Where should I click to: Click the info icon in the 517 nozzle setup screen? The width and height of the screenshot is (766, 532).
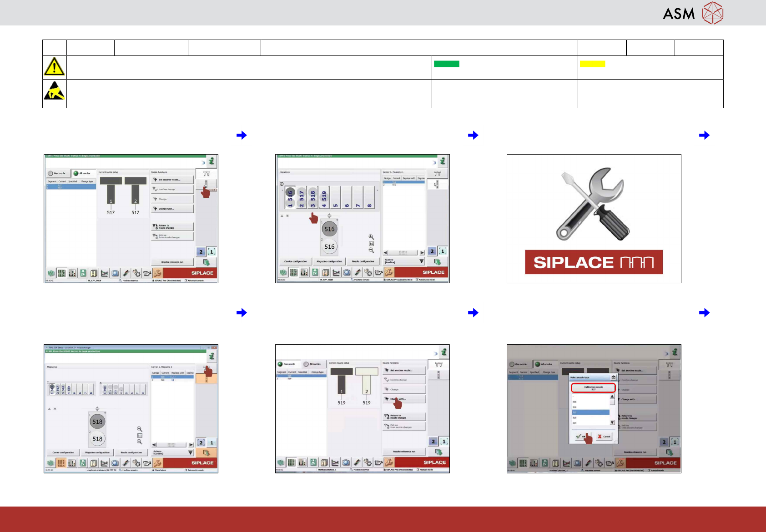212,161
